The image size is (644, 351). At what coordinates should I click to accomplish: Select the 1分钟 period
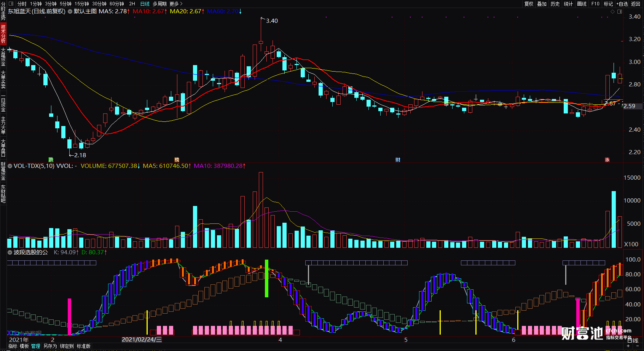(x=36, y=4)
